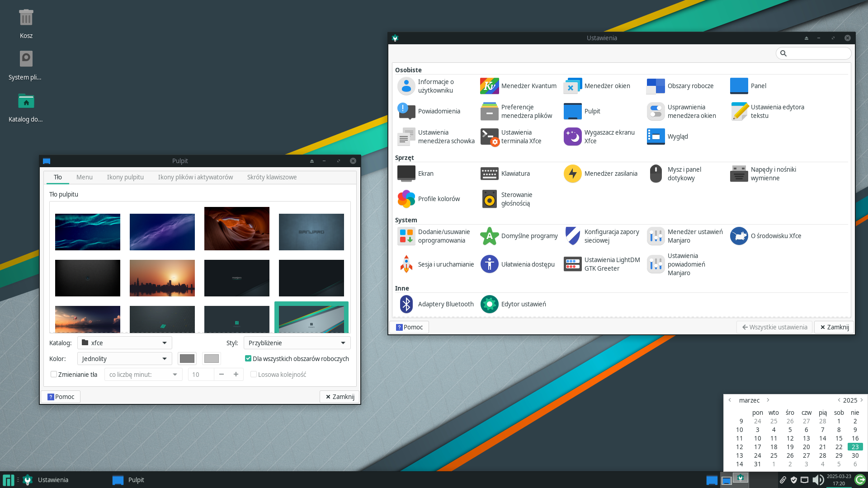This screenshot has height=488, width=868.
Task: Click the first dark gray color swatch
Action: click(187, 359)
